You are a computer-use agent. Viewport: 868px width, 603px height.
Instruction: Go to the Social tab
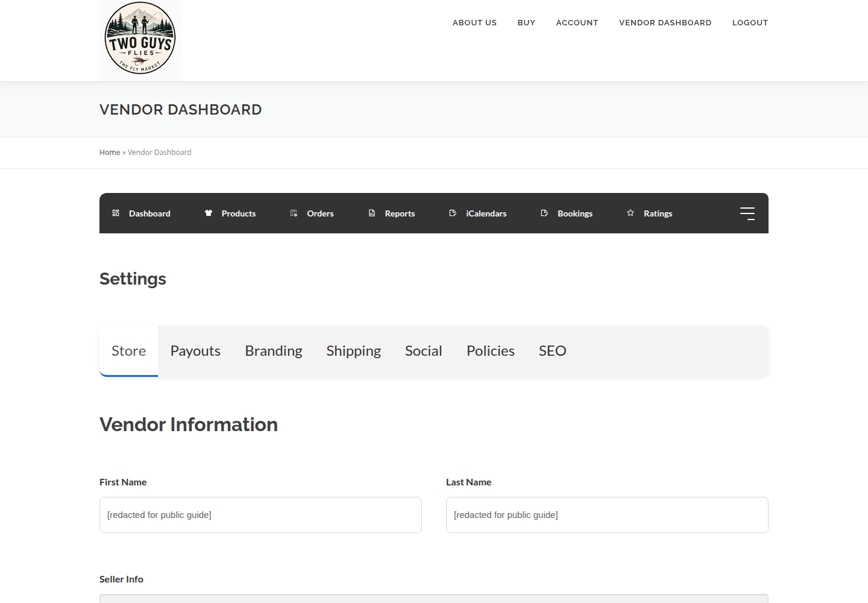[424, 351]
